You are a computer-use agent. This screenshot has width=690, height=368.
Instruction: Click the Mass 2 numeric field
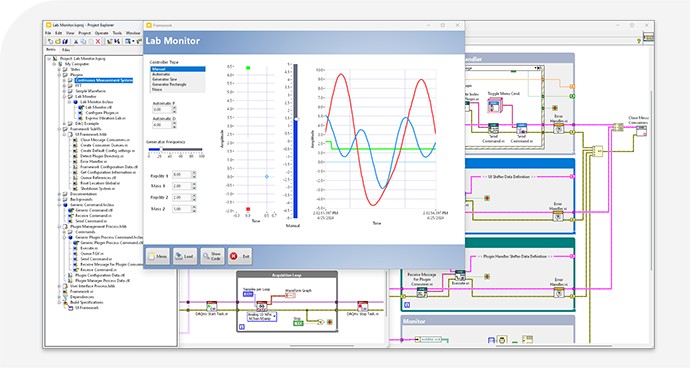point(182,209)
